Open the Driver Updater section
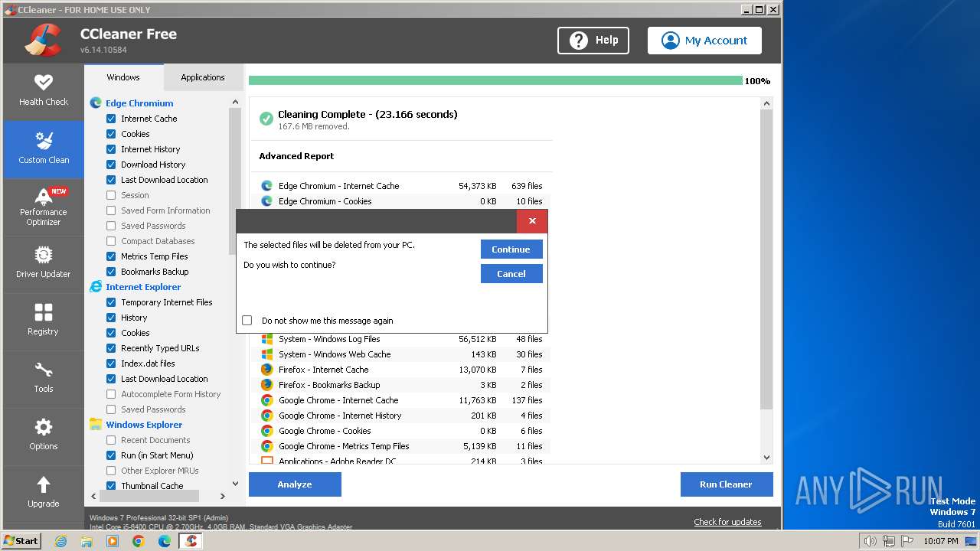The height and width of the screenshot is (551, 980). tap(44, 263)
